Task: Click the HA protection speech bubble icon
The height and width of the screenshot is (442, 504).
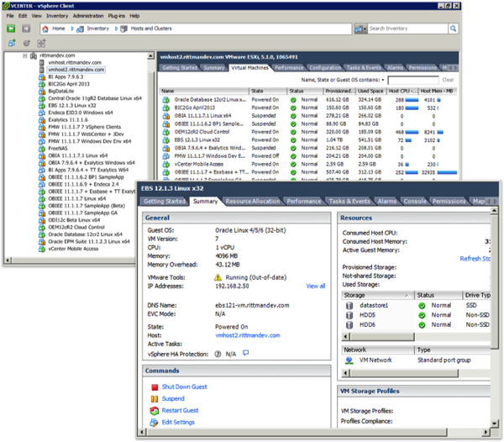Action: (245, 353)
